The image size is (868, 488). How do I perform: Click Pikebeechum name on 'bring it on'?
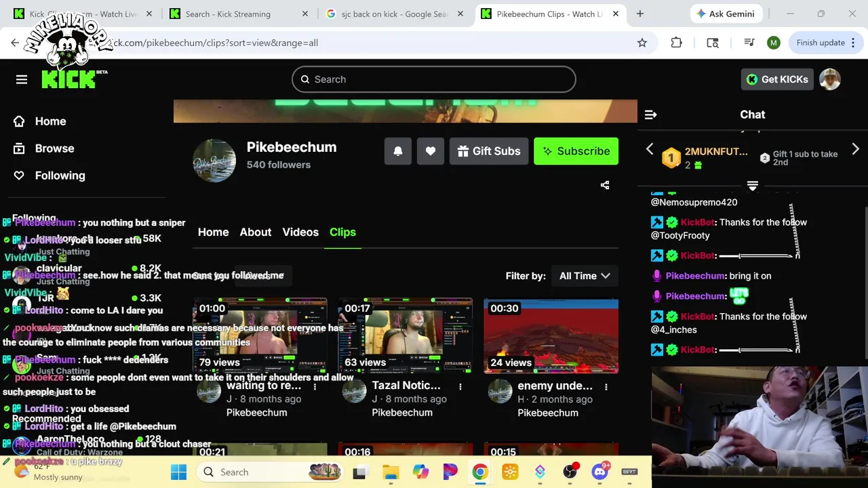pos(695,276)
